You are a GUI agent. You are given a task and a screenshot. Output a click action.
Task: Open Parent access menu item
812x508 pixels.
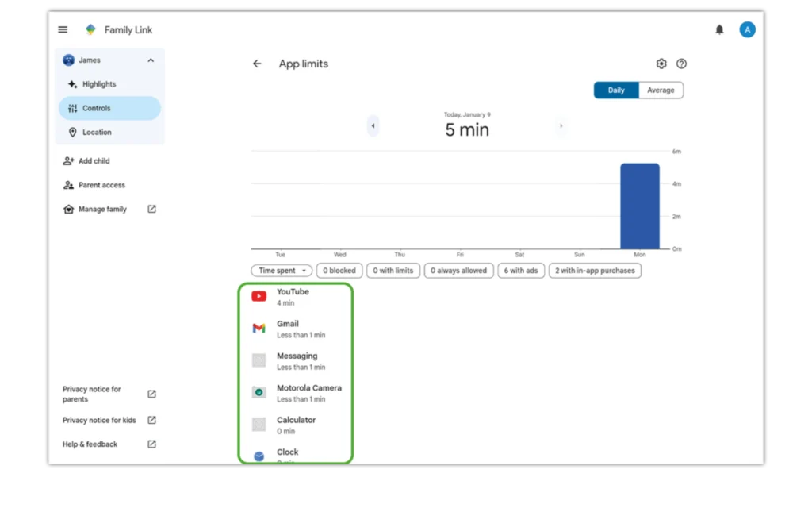coord(102,185)
